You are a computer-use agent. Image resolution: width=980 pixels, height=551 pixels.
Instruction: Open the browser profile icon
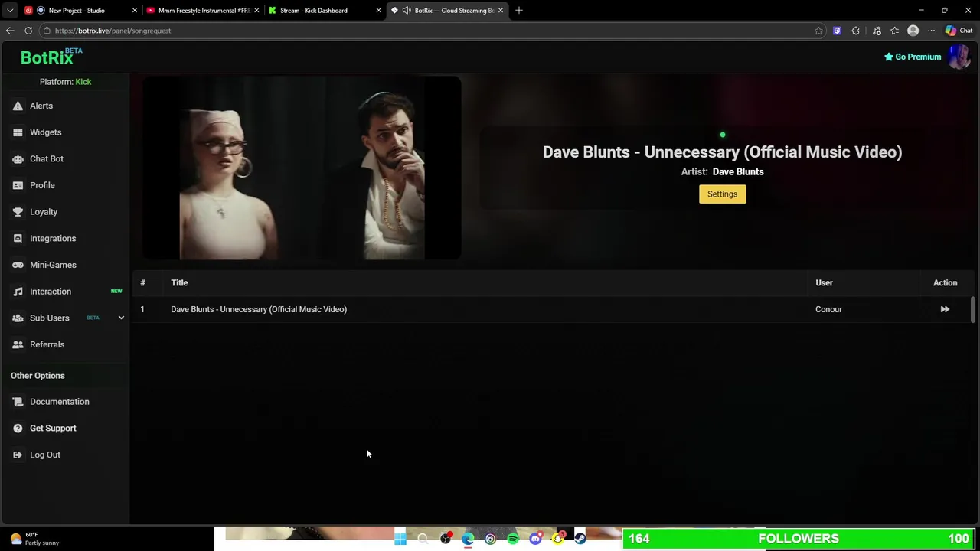[x=913, y=31]
